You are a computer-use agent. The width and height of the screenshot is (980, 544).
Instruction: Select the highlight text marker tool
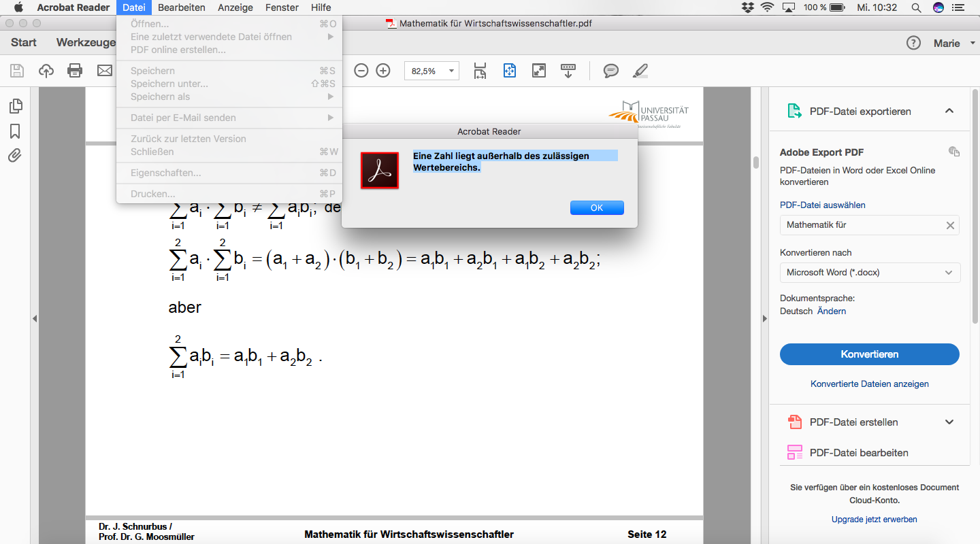[x=640, y=71]
